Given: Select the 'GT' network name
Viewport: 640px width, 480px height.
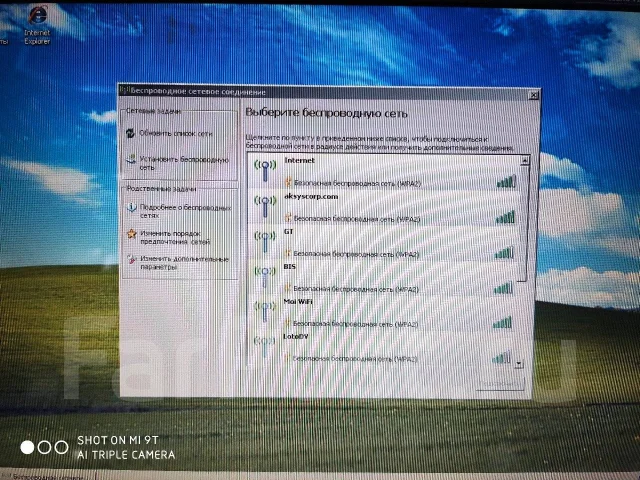Looking at the screenshot, I should coord(289,231).
